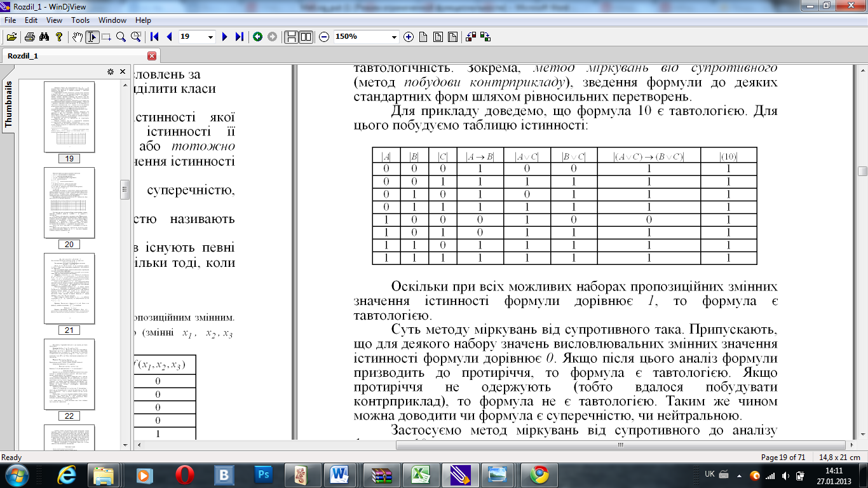Switch to Photoshop in the taskbar
Image resolution: width=868 pixels, height=488 pixels.
pos(263,475)
